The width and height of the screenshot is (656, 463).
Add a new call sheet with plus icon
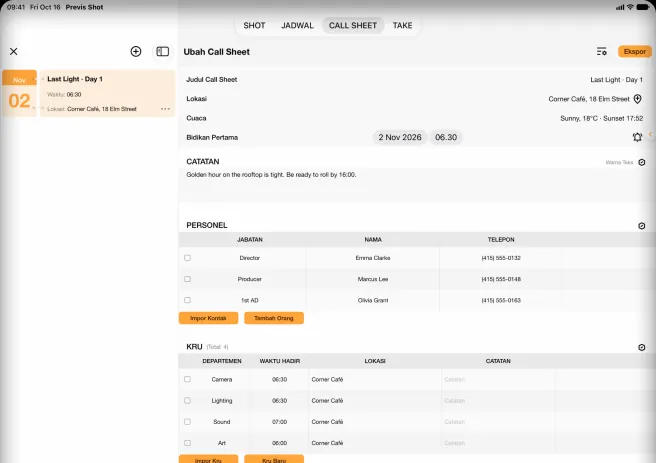click(136, 51)
